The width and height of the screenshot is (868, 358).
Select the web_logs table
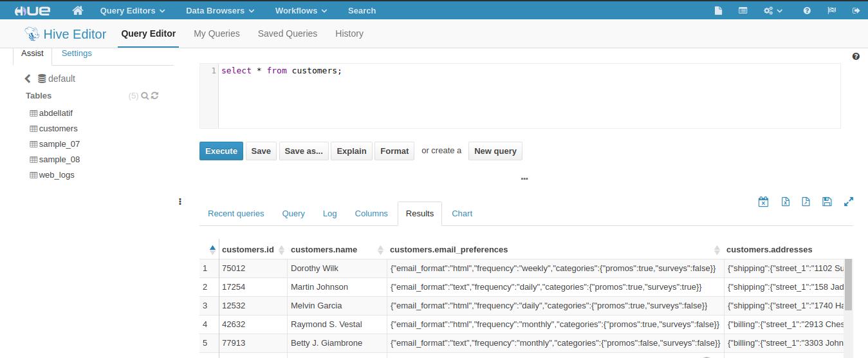click(x=57, y=175)
